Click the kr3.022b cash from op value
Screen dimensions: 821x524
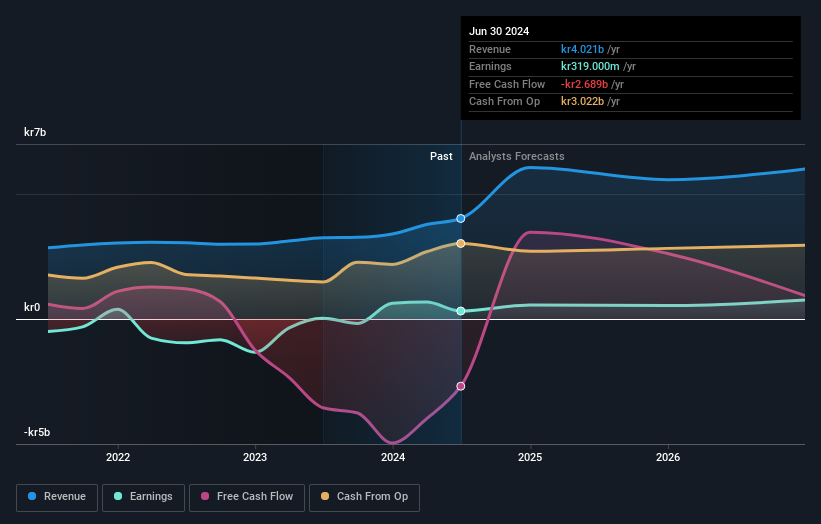coord(582,102)
